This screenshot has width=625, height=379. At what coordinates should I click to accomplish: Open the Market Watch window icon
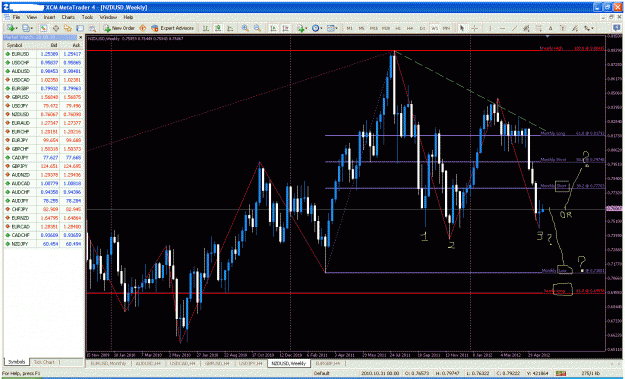(43, 28)
